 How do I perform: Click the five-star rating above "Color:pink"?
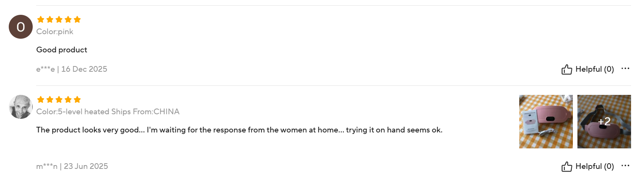59,20
